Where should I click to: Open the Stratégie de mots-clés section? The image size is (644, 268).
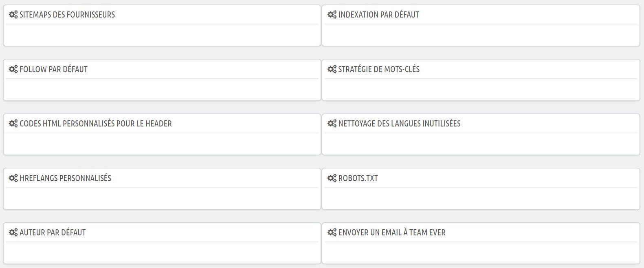[379, 69]
